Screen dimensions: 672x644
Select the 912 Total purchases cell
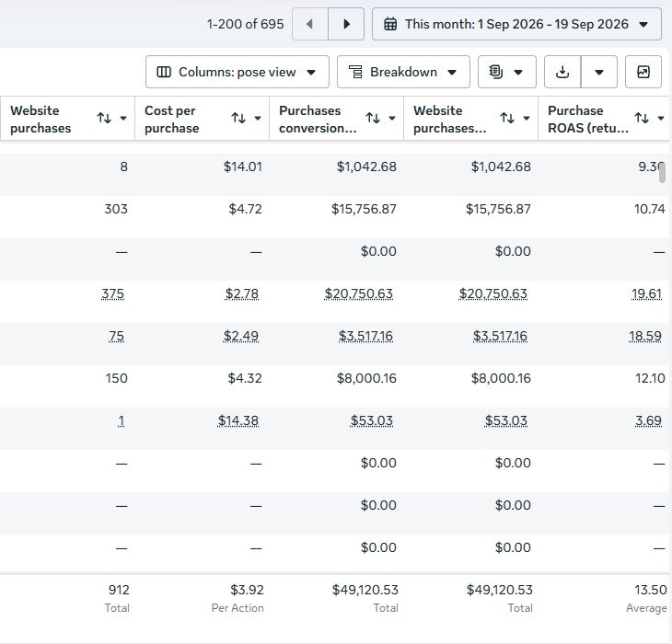pyautogui.click(x=119, y=590)
